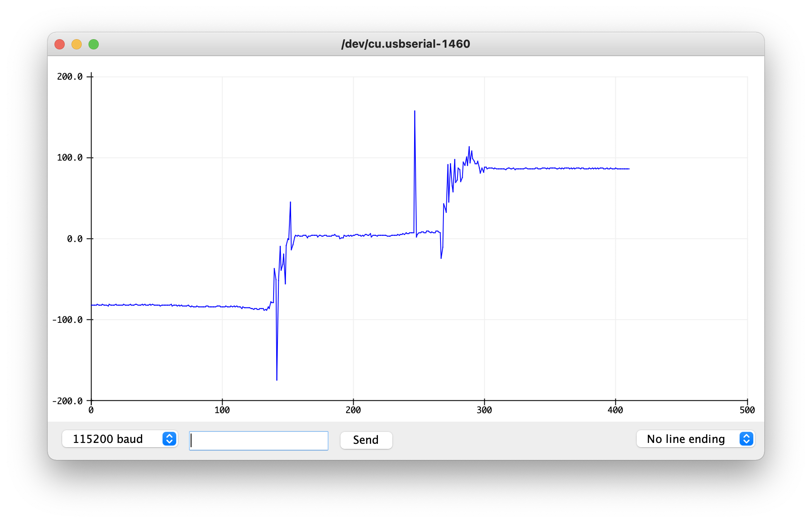The width and height of the screenshot is (812, 523).
Task: Click the Send button
Action: (366, 440)
